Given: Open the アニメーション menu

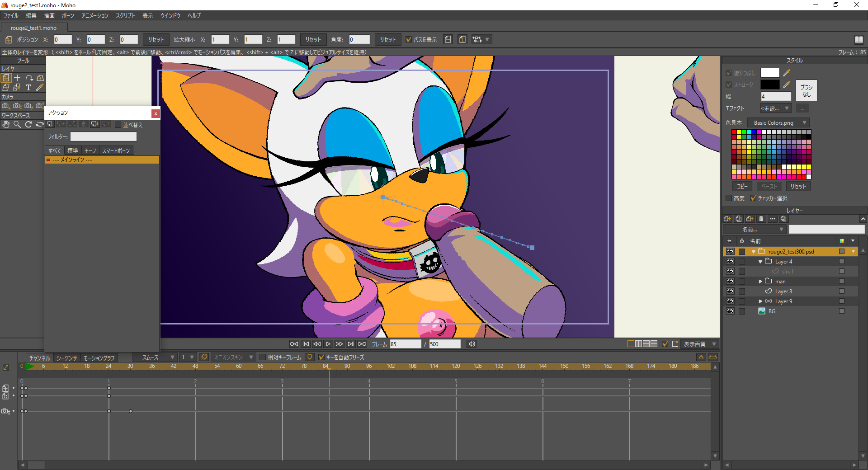Looking at the screenshot, I should 94,16.
